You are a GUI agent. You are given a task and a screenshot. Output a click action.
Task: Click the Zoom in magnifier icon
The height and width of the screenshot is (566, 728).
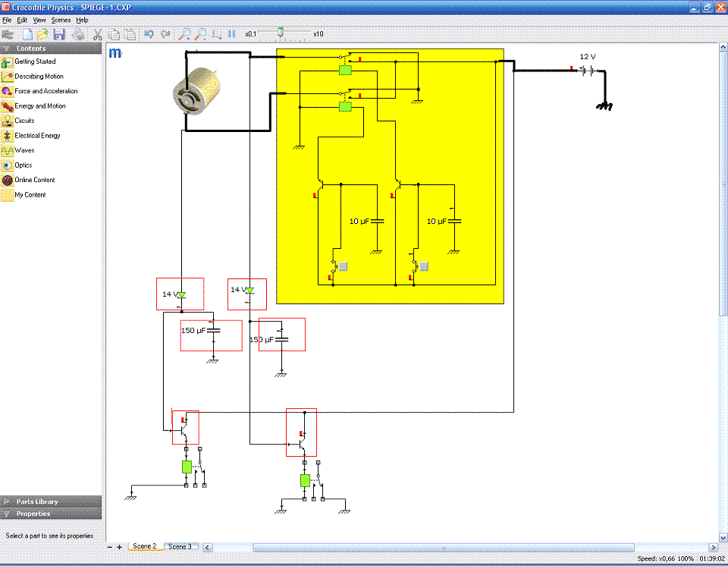[x=184, y=34]
